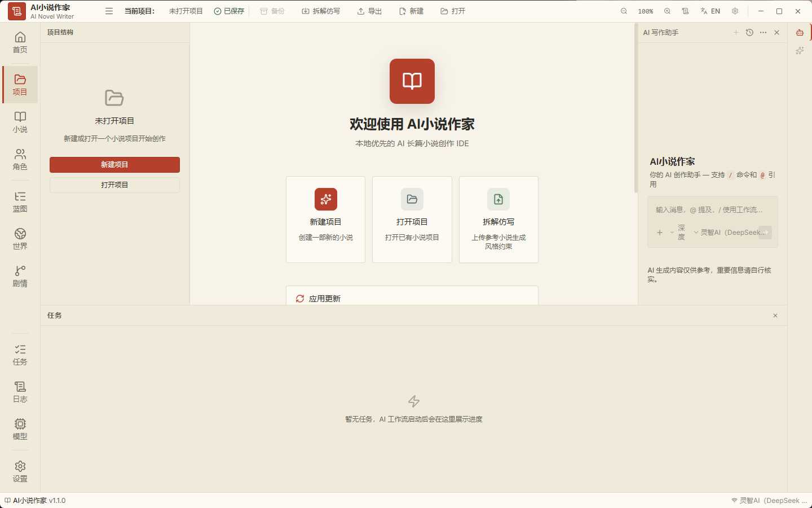Click AI小说作家 v1.1.0 in status bar
Screen dimensions: 812x508
[35, 501]
